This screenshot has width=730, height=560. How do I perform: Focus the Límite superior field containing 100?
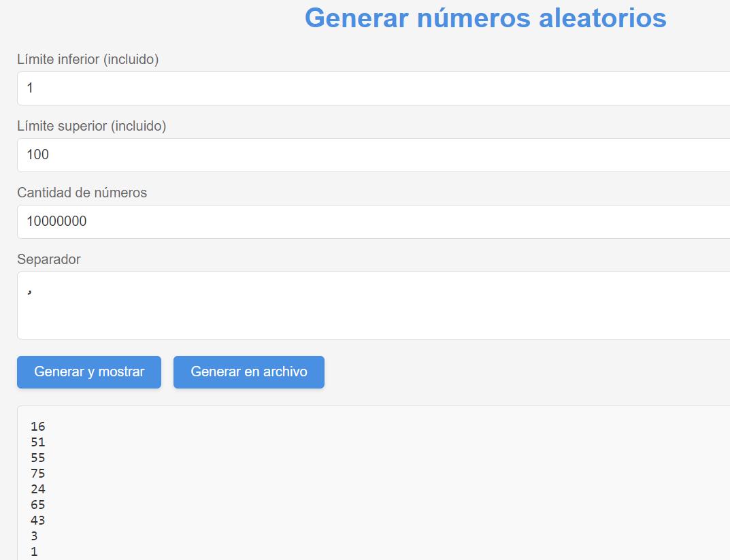click(373, 155)
